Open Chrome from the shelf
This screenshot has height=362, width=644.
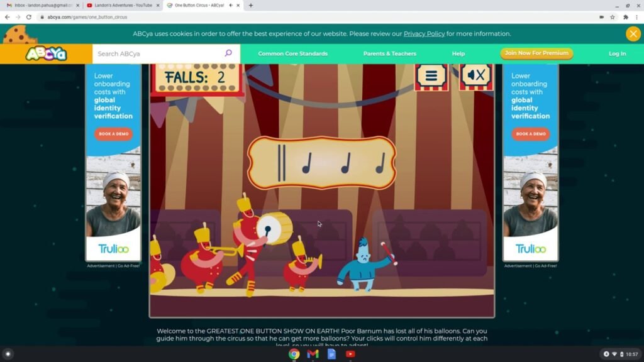pos(294,354)
